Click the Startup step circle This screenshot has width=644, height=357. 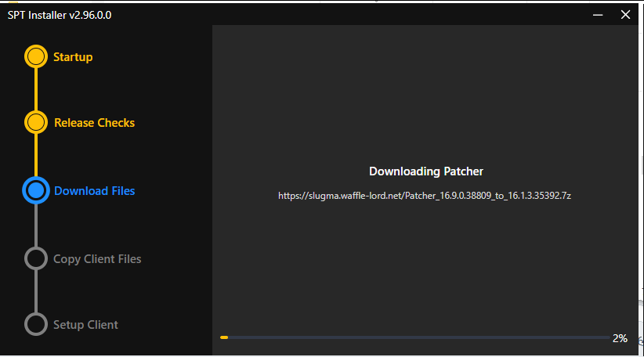36,56
